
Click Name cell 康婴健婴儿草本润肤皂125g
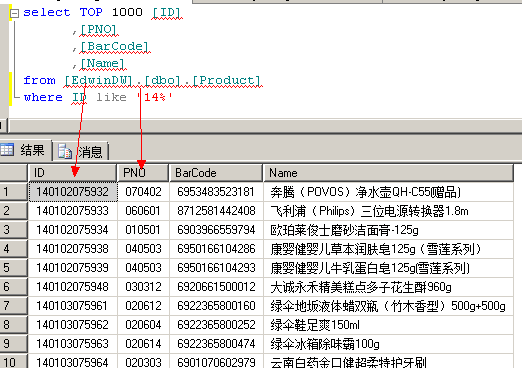click(388, 249)
